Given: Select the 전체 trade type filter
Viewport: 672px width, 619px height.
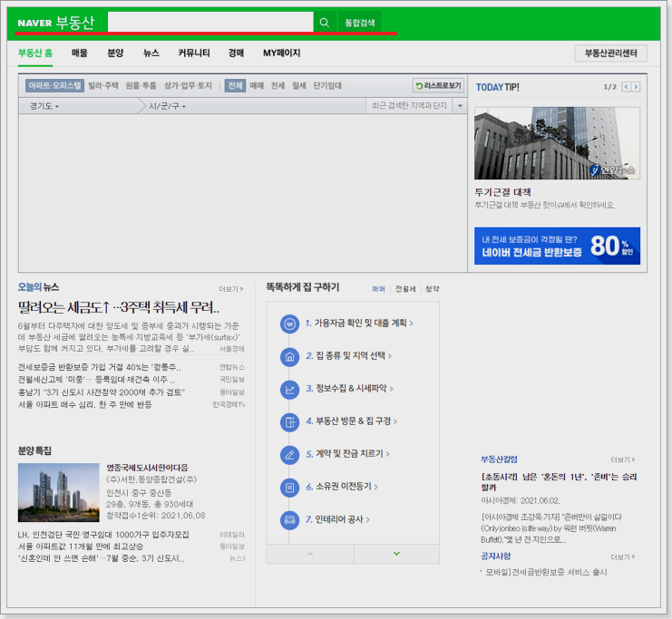Looking at the screenshot, I should click(x=235, y=86).
